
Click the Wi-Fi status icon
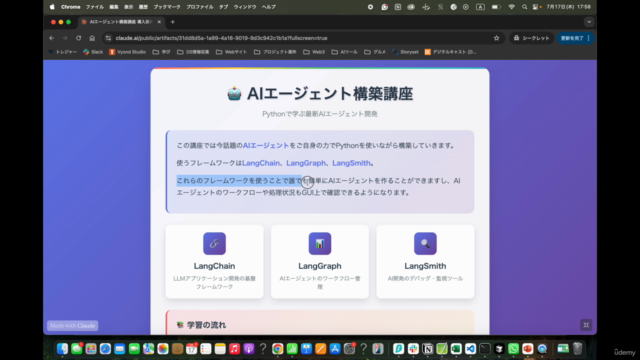pos(511,7)
